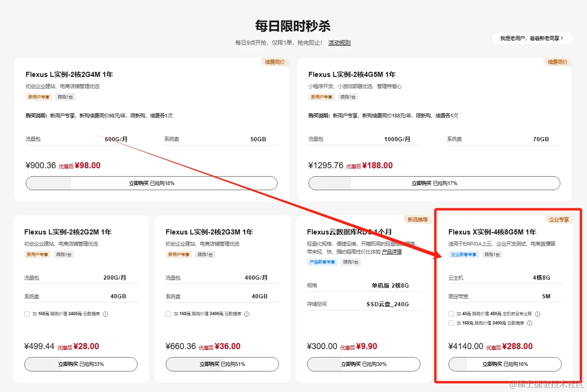The image size is (587, 392).
Task: Click 续费同价 badge on 2核2G4M card
Action: point(275,62)
